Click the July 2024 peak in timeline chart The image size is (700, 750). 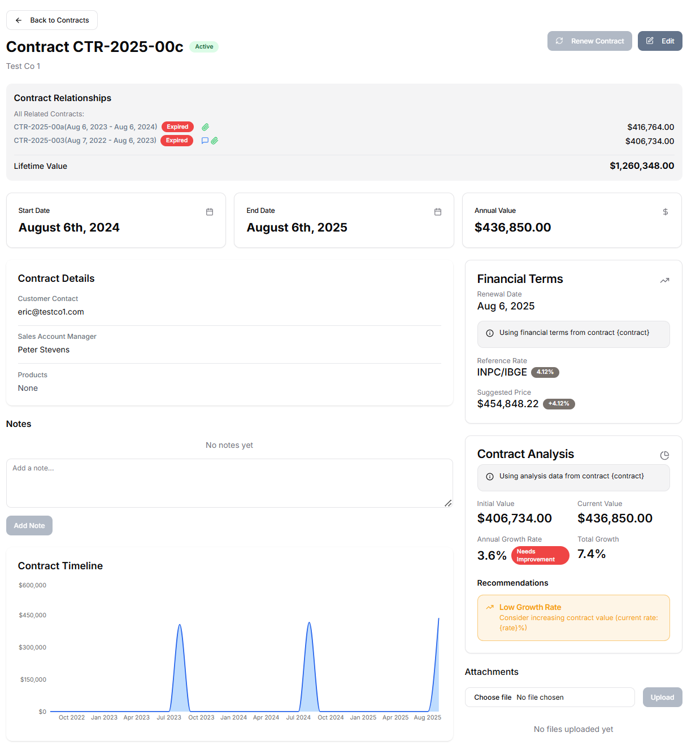coord(309,623)
